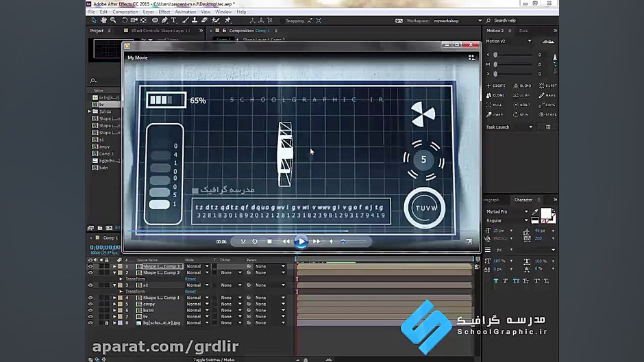Click the Warp button in Motion panel
The height and width of the screenshot is (362, 644).
point(496,114)
